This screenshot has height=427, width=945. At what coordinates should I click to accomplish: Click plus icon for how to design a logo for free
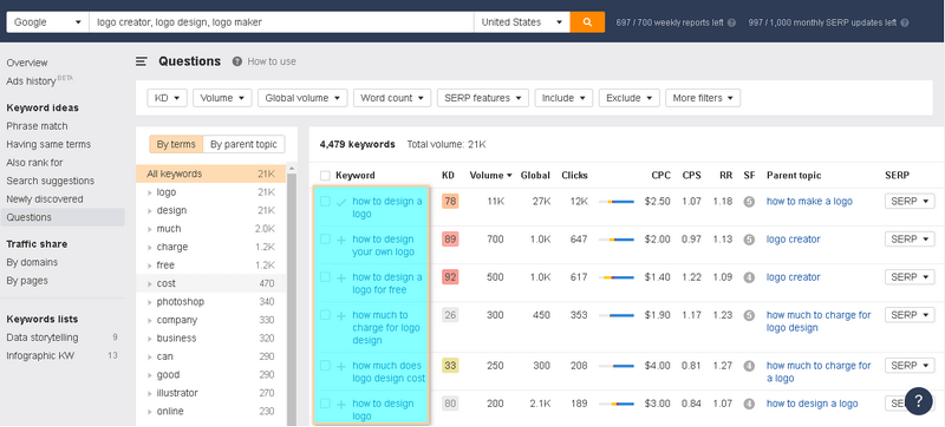pos(341,278)
